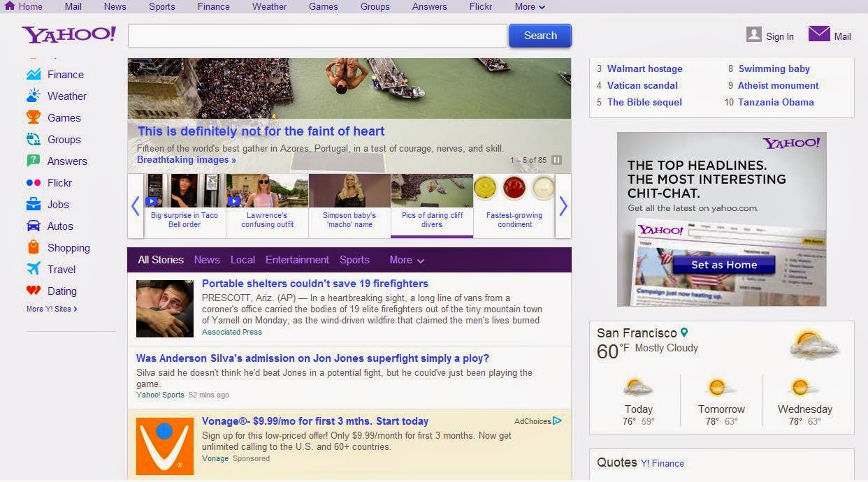The width and height of the screenshot is (868, 482).
Task: Switch to the Entertainment stories tab
Action: [x=297, y=260]
